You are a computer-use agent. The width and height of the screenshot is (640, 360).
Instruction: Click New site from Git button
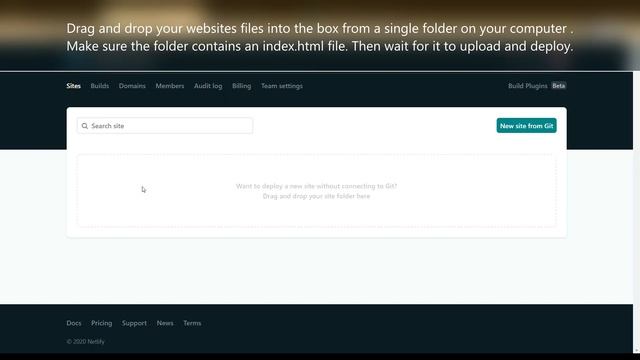click(x=527, y=126)
